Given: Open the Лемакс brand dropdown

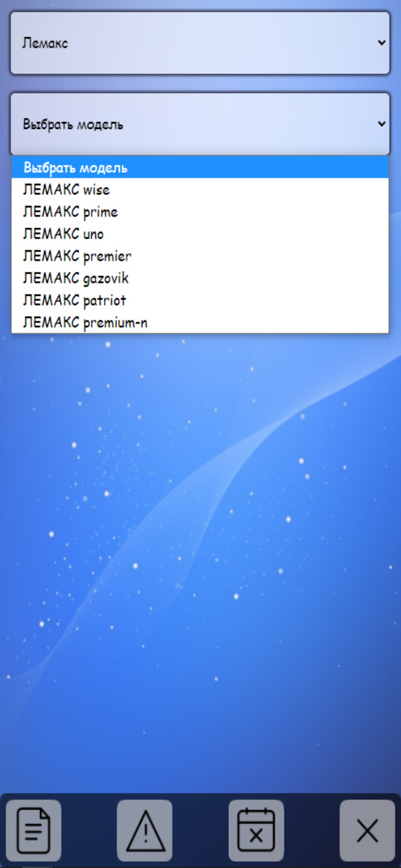Looking at the screenshot, I should 200,43.
